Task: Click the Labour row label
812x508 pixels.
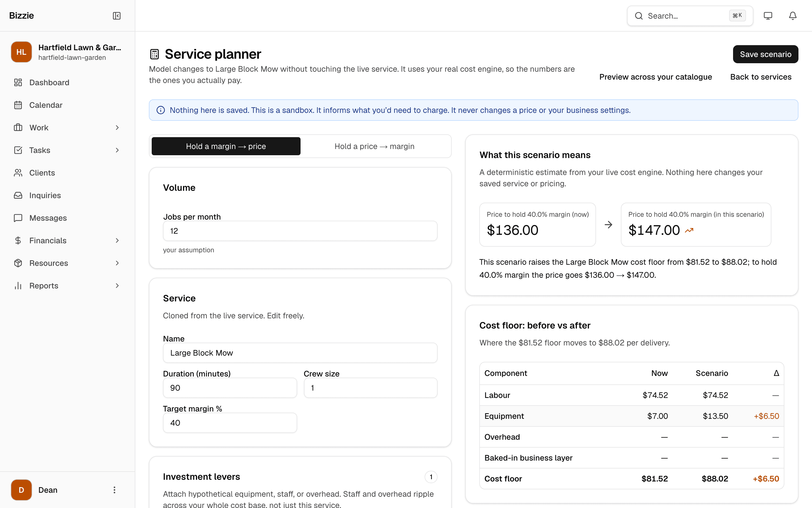Action: [497, 395]
